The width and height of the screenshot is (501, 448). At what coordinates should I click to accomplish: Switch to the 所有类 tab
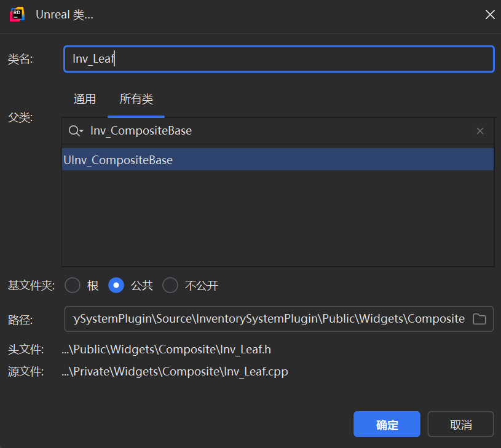136,99
